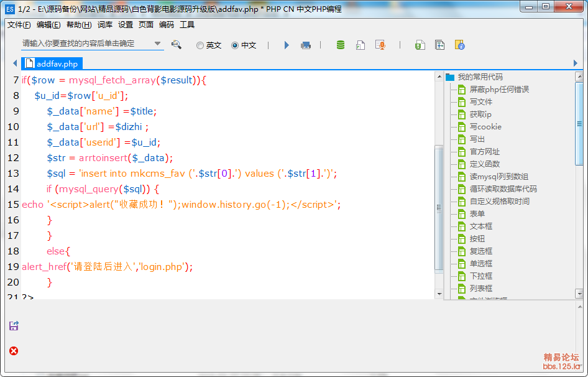The height and width of the screenshot is (377, 588).
Task: Open the 词库 menu
Action: [105, 25]
